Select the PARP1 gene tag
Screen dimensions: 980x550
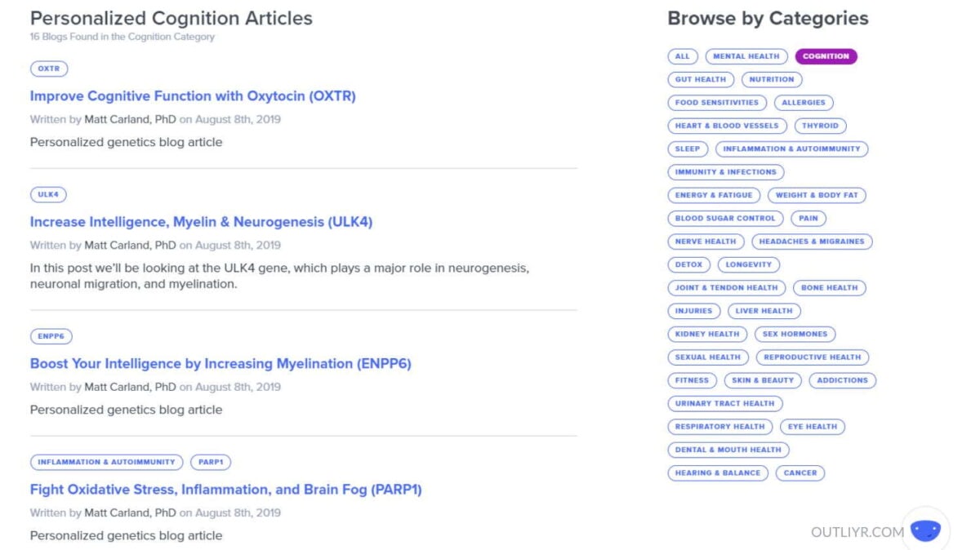211,462
